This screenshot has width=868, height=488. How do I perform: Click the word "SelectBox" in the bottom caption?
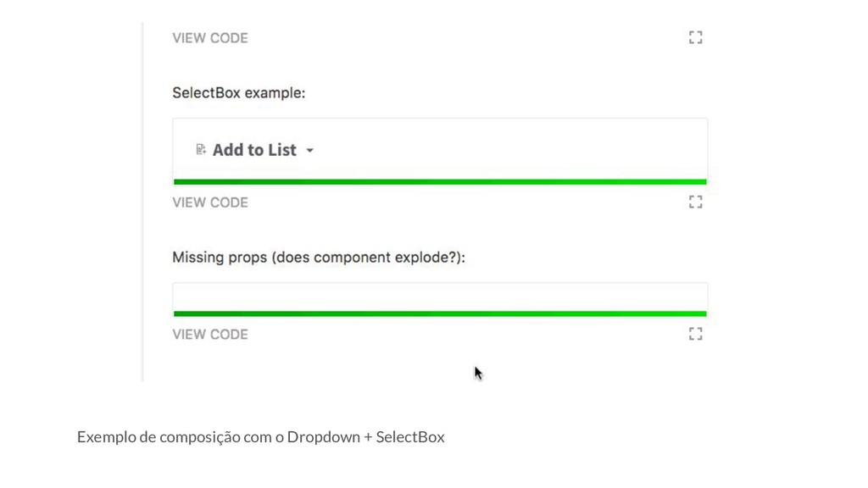click(410, 437)
